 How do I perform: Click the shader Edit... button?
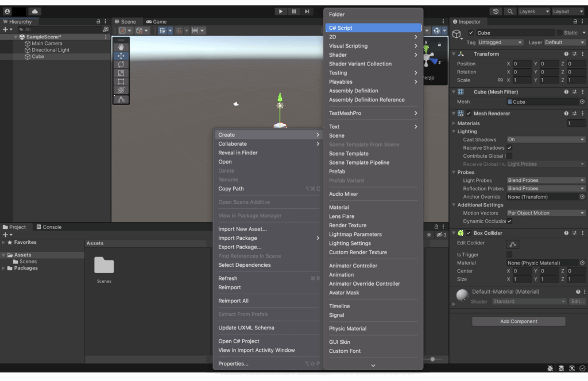(577, 301)
